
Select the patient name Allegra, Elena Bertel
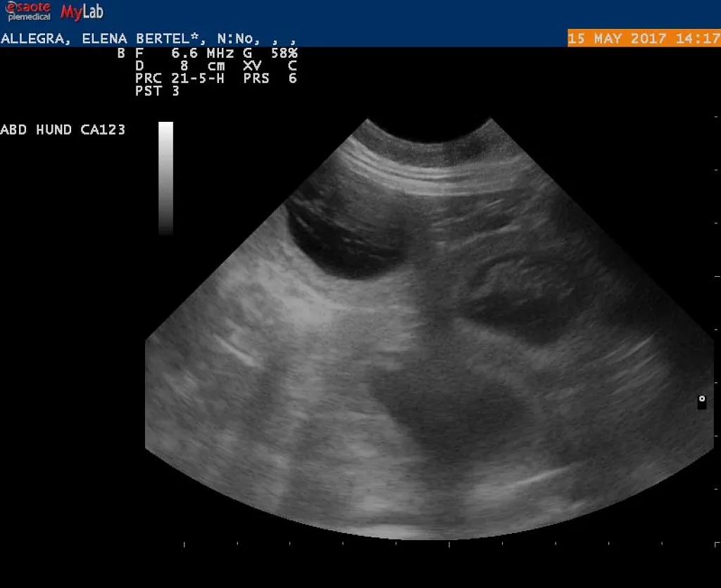click(102, 39)
